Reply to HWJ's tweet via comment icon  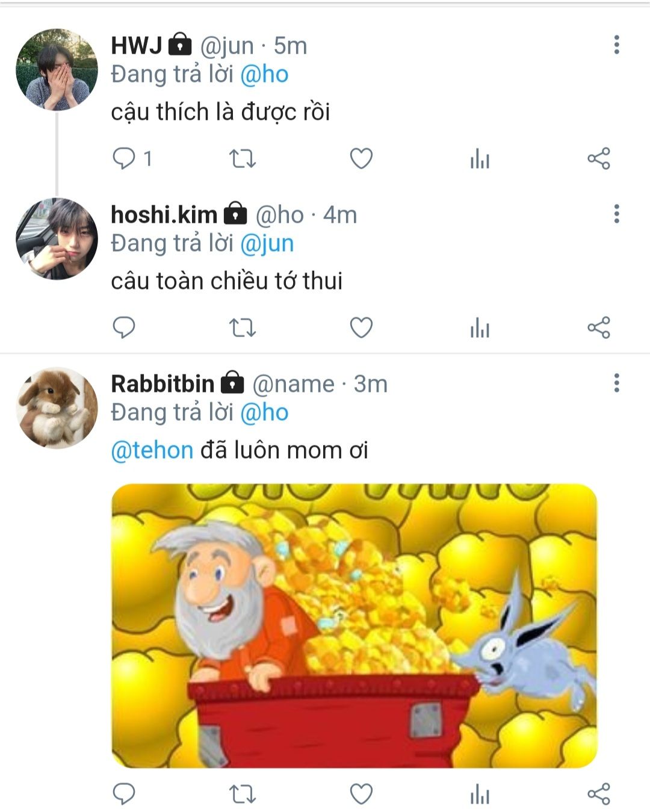(x=124, y=158)
